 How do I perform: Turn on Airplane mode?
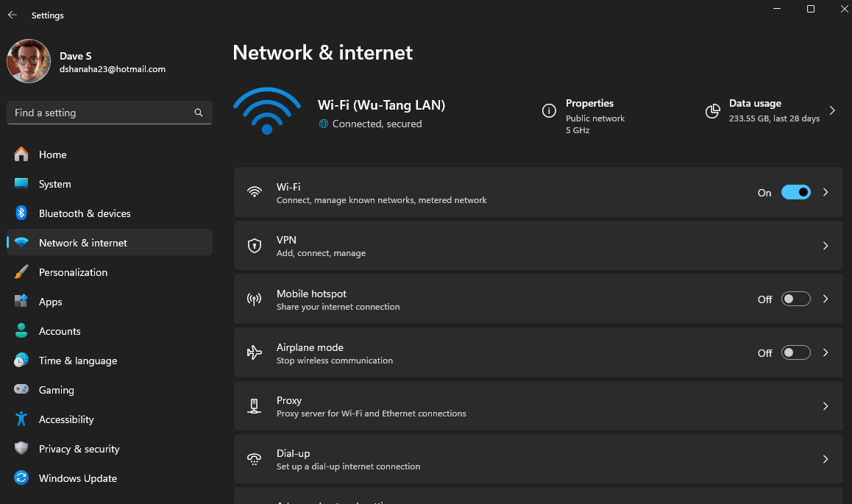[x=795, y=352]
